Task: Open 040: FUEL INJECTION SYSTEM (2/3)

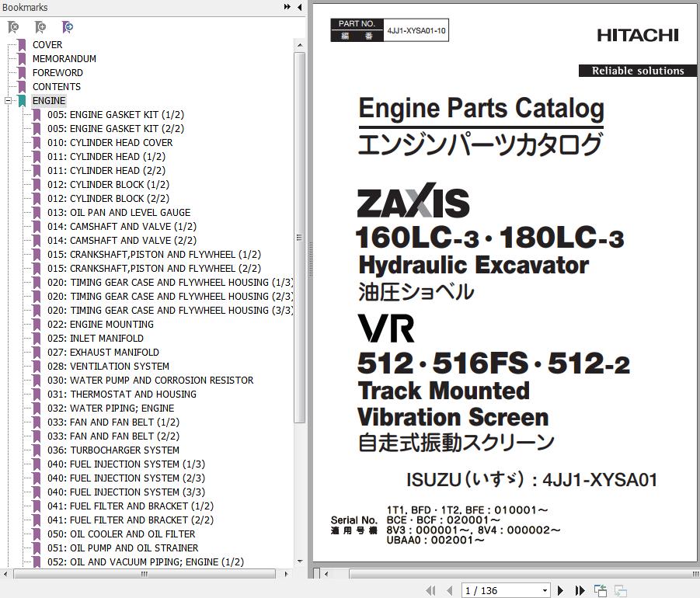Action: click(126, 478)
